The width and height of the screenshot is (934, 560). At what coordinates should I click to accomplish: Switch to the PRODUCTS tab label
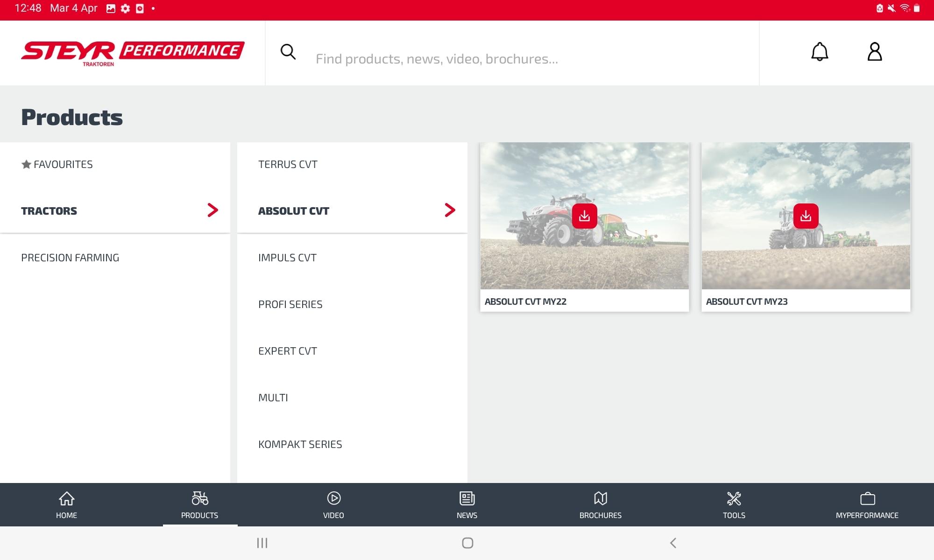click(x=200, y=515)
